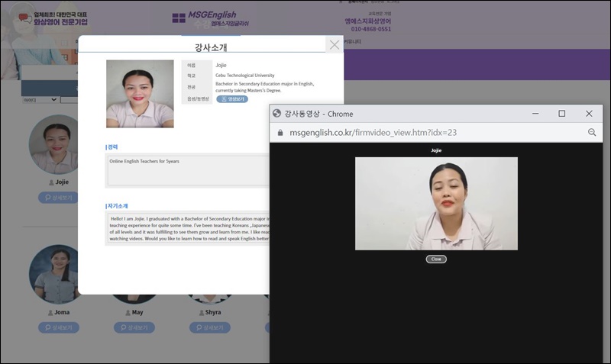The width and height of the screenshot is (611, 364).
Task: Click the MSGEnglish logo in the header
Action: coord(211,18)
